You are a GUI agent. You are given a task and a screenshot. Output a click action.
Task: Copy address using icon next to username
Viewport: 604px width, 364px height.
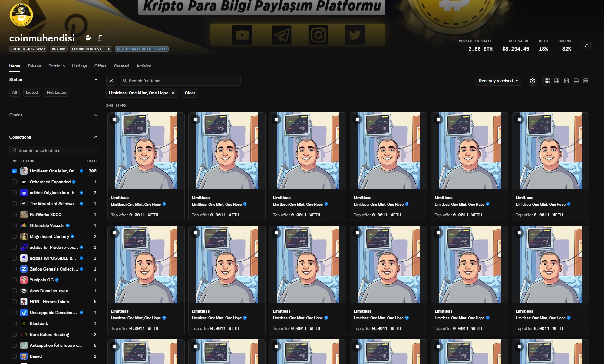[100, 38]
